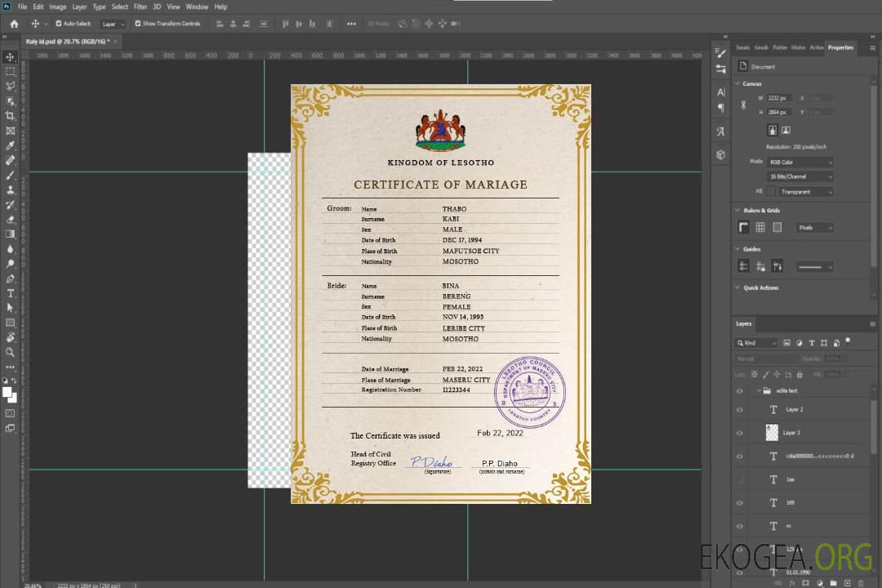Open the Paragraph panel icon
Image resolution: width=882 pixels, height=588 pixels.
click(x=721, y=108)
